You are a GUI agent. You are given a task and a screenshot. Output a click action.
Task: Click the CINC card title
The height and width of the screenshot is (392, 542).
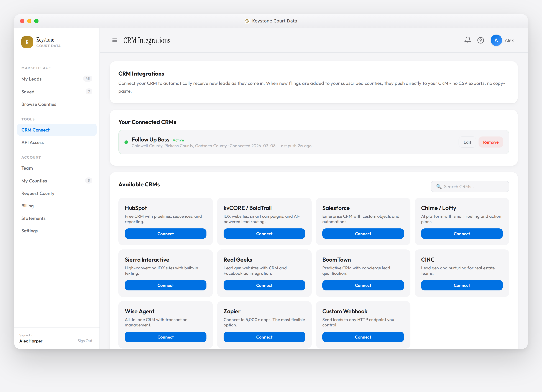[x=428, y=260]
